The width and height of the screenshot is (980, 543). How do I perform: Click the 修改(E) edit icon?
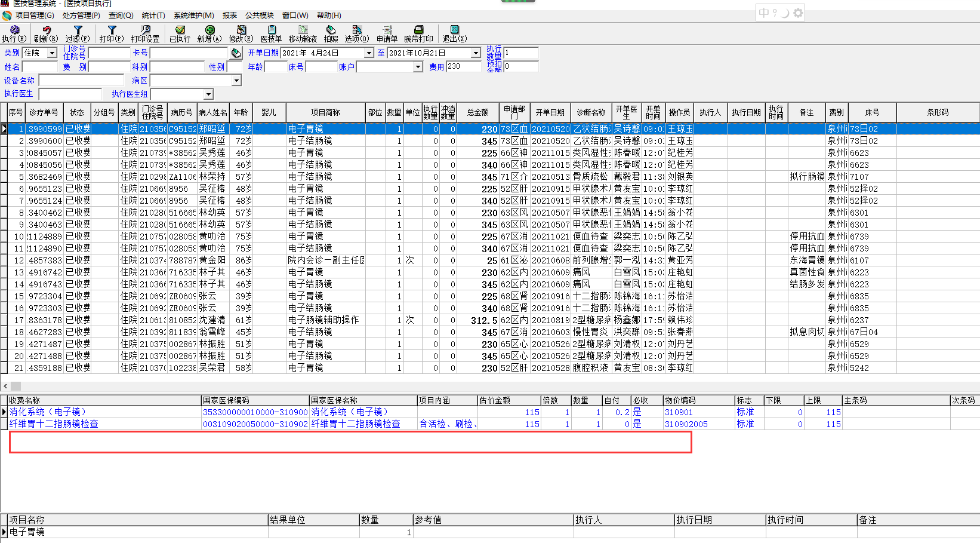click(x=241, y=33)
